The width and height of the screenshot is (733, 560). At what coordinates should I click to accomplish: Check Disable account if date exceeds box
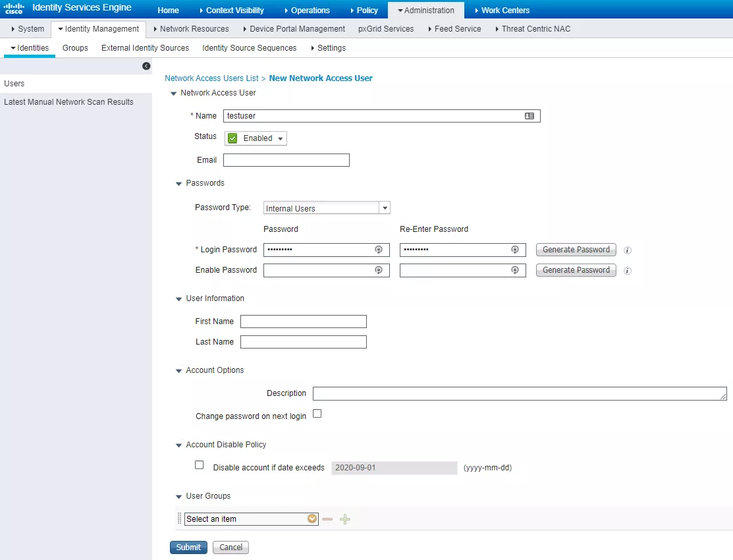click(200, 464)
